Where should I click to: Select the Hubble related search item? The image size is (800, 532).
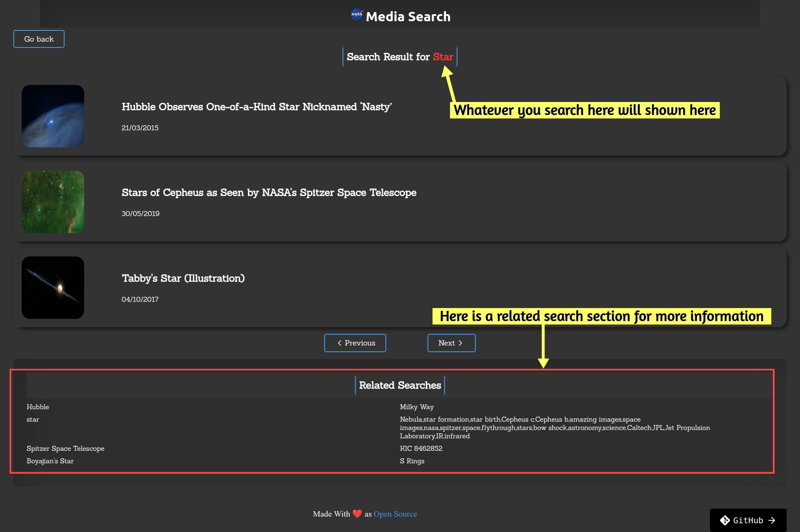pos(38,407)
